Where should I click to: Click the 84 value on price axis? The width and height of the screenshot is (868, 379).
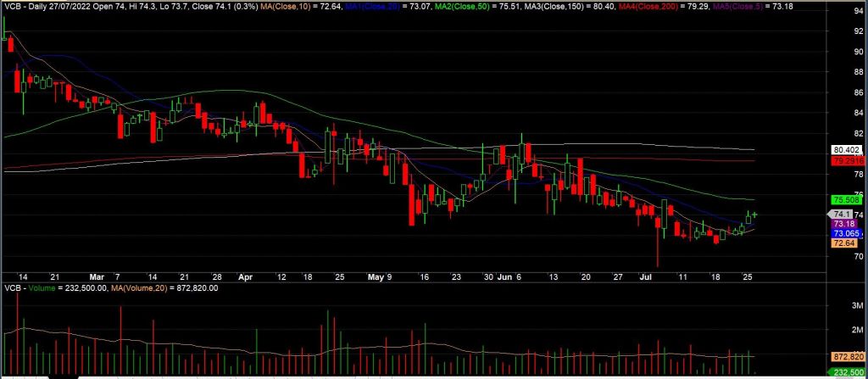point(859,113)
